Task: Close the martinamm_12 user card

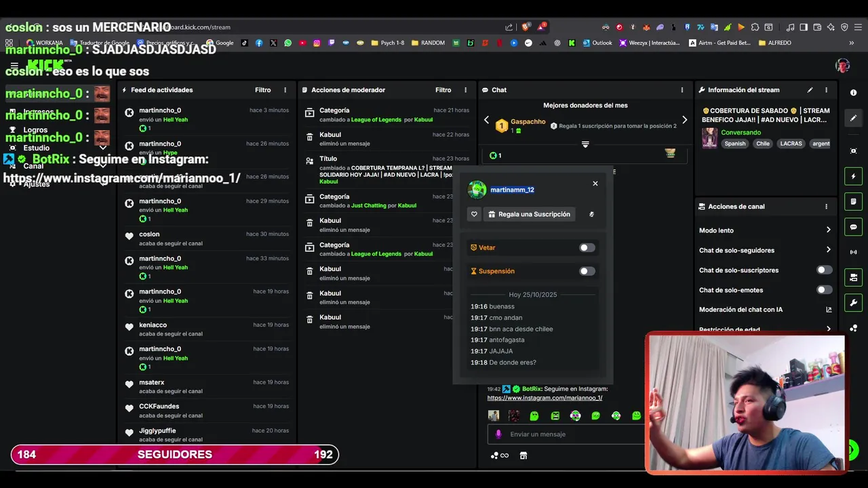Action: coord(595,184)
